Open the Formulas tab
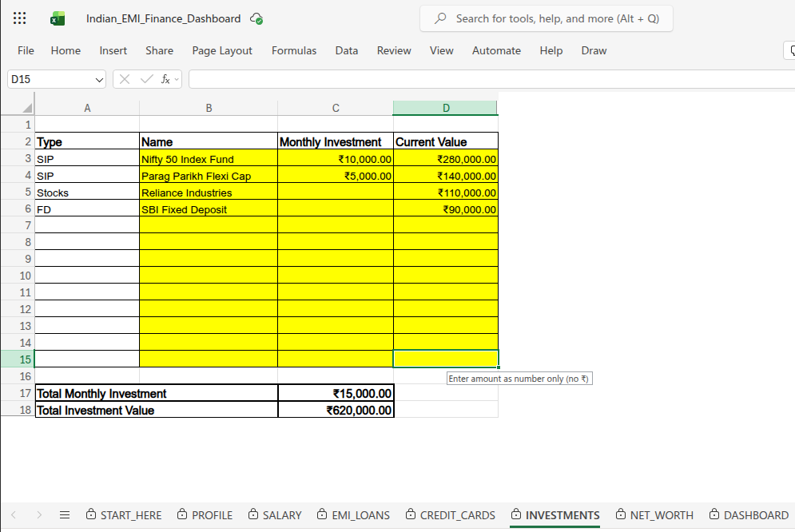The image size is (795, 532). point(294,50)
